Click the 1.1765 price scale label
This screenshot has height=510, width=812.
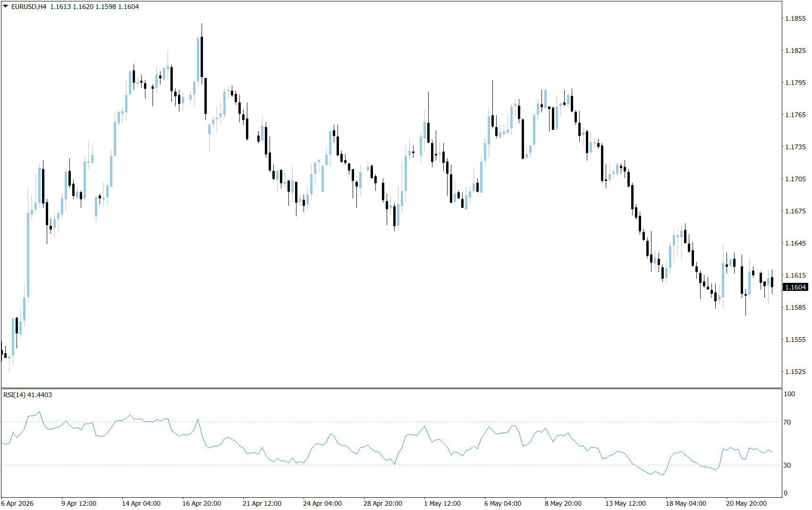point(795,115)
